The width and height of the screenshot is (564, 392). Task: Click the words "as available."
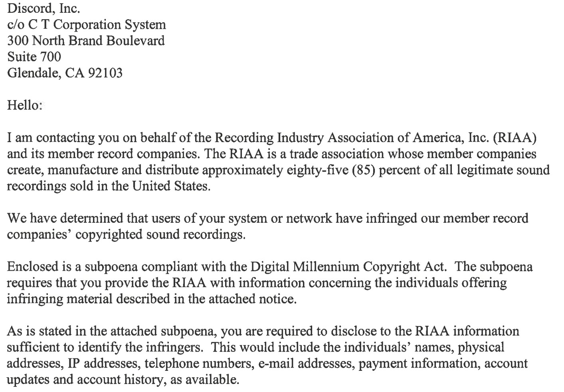coord(205,379)
